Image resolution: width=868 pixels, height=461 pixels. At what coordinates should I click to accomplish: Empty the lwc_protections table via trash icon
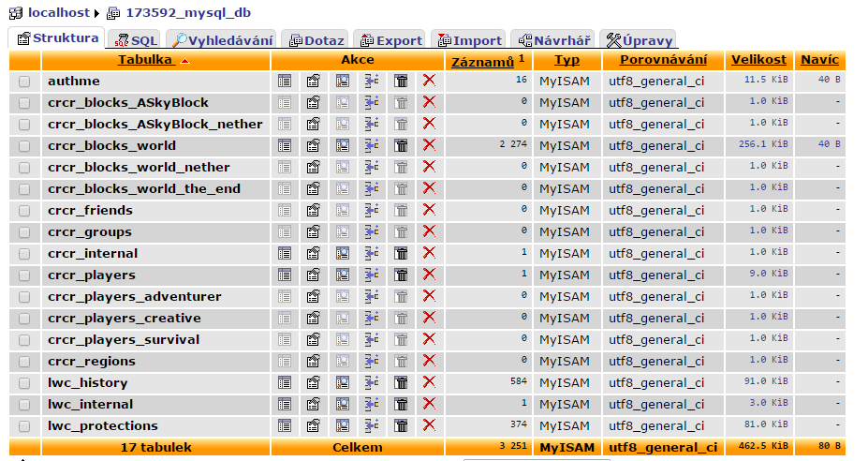click(x=401, y=426)
